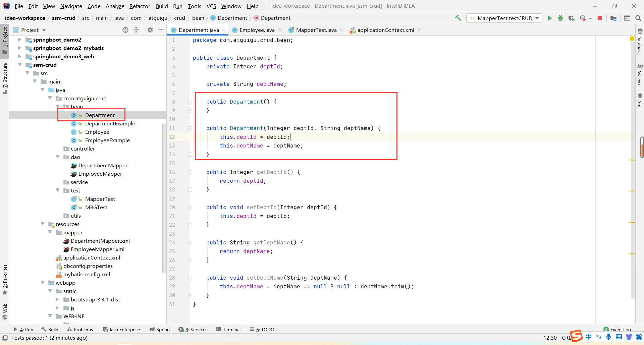644x345 pixels.
Task: Expand the bootstrap-3.4.1-dist folder
Action: coord(57,299)
